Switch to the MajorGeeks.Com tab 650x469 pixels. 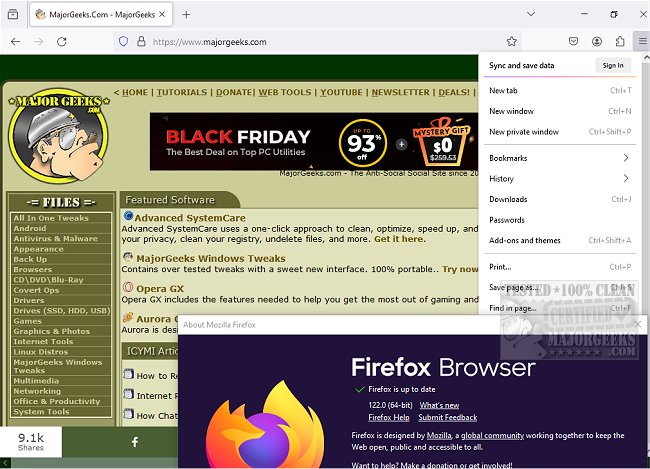tap(95, 14)
